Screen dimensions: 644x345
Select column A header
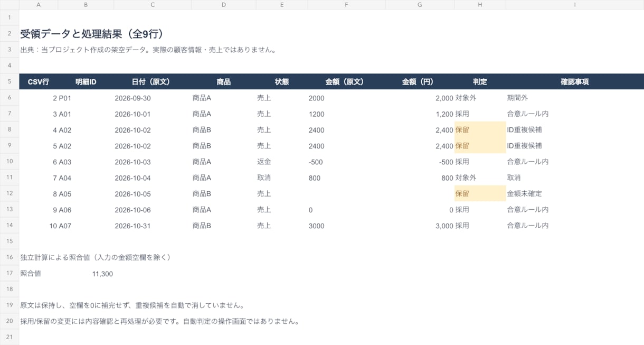click(x=39, y=5)
